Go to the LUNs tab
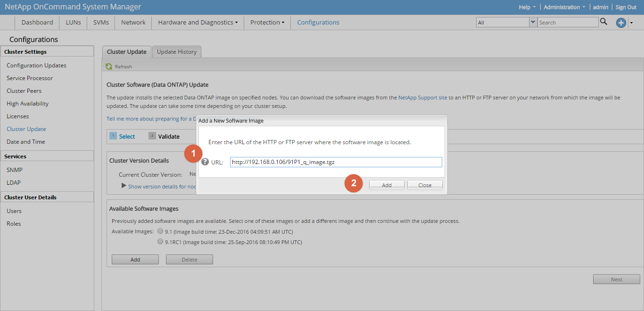This screenshot has width=644, height=311. 73,22
